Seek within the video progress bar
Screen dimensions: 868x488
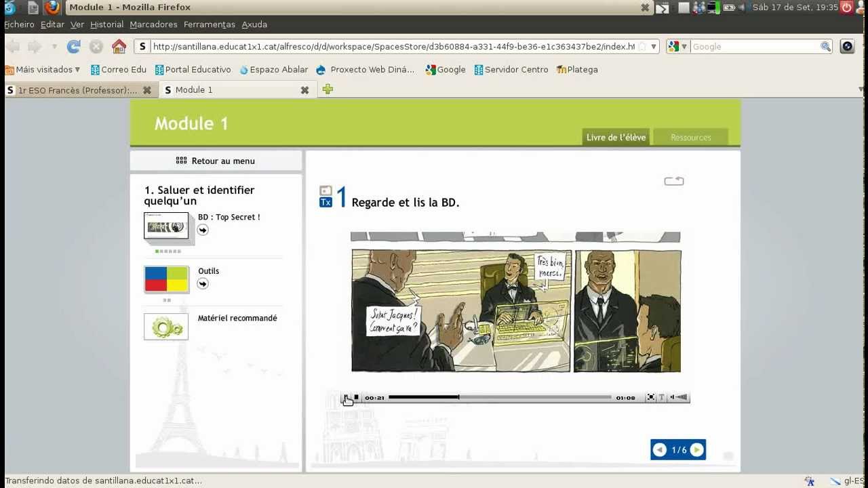[500, 397]
